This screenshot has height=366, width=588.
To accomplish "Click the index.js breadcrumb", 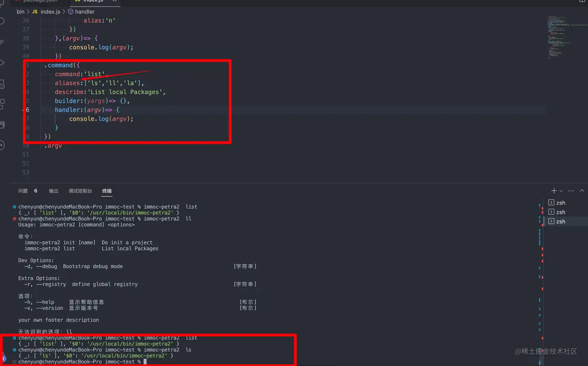I will click(x=51, y=12).
